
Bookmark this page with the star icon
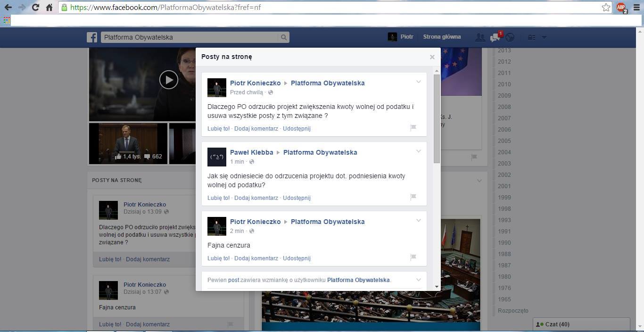coord(606,8)
